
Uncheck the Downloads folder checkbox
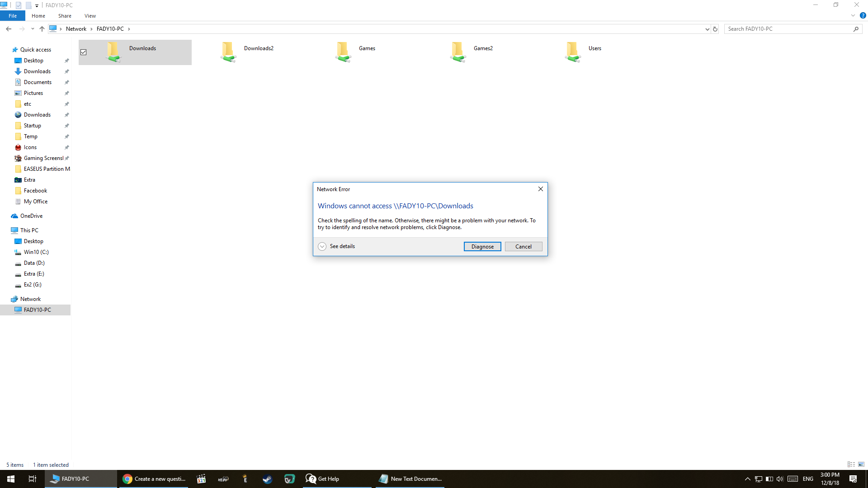coord(84,52)
